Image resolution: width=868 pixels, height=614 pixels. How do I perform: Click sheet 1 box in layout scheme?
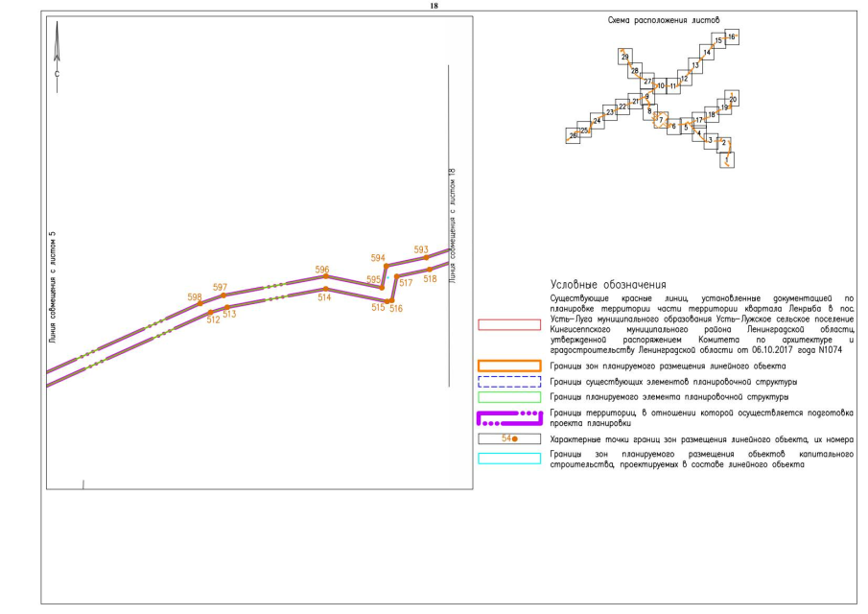tap(729, 158)
